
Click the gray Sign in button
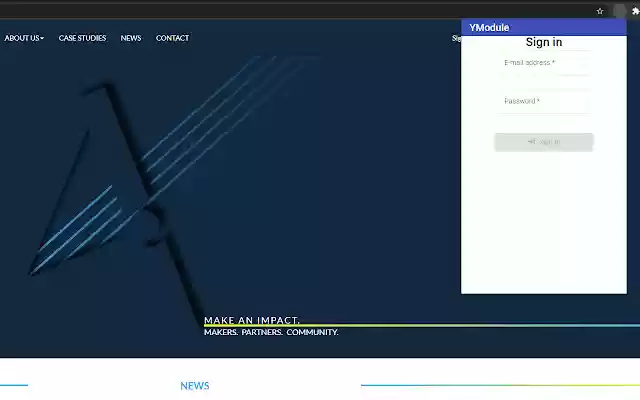pyautogui.click(x=544, y=142)
